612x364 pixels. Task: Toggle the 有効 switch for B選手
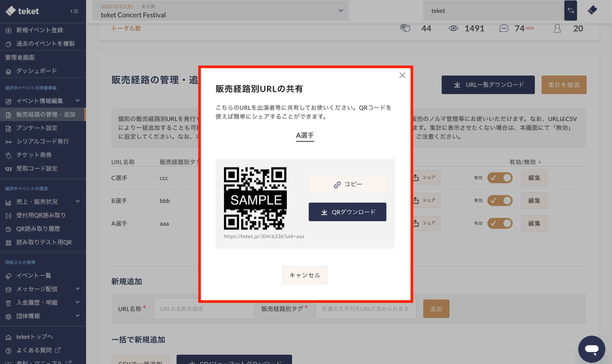[500, 201]
